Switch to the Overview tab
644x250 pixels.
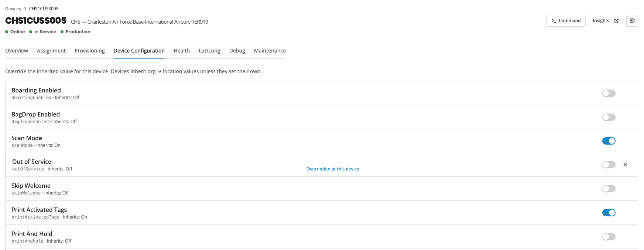pyautogui.click(x=17, y=51)
